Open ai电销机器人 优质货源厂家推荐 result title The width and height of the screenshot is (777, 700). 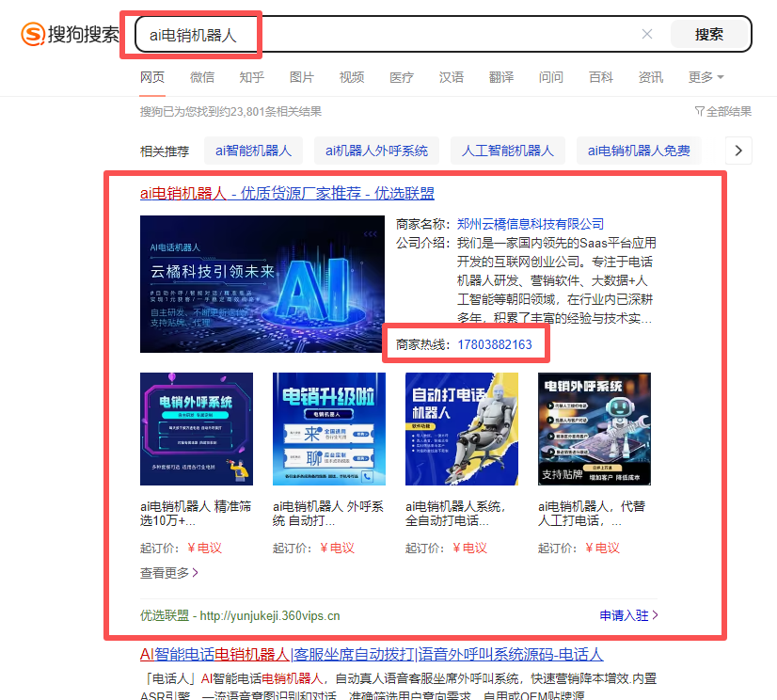pyautogui.click(x=287, y=193)
